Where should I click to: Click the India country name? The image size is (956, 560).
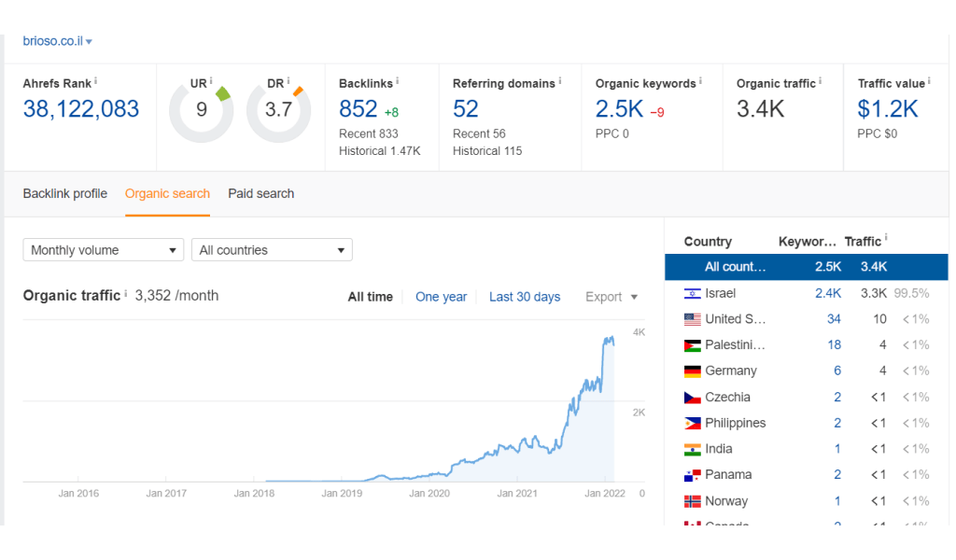pos(718,449)
